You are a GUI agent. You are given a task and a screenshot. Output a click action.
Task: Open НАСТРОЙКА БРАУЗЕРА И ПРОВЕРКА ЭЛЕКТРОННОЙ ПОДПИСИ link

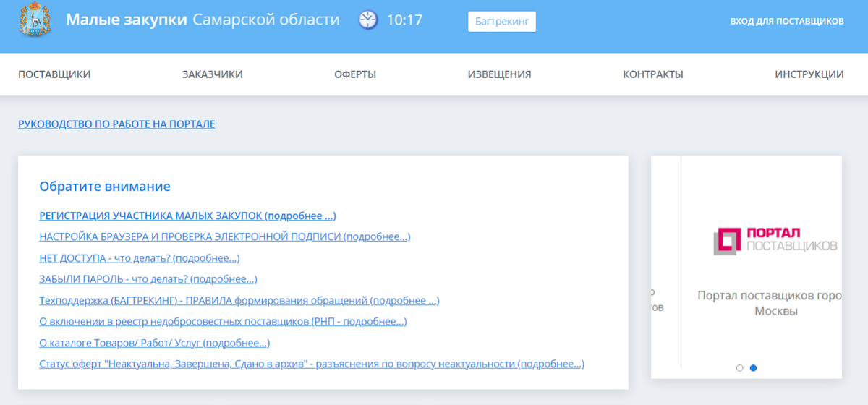click(225, 236)
